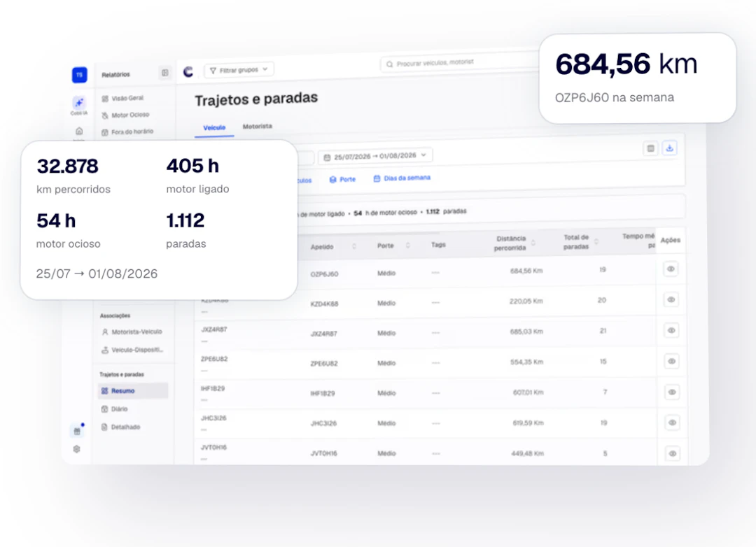Click the Cobli logo in the top bar
756x547 pixels.
coord(188,72)
